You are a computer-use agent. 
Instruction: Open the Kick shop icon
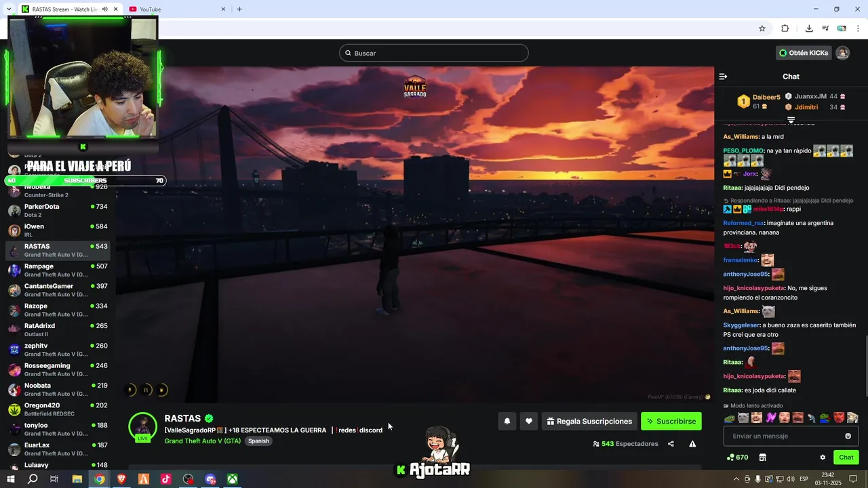tap(762, 457)
